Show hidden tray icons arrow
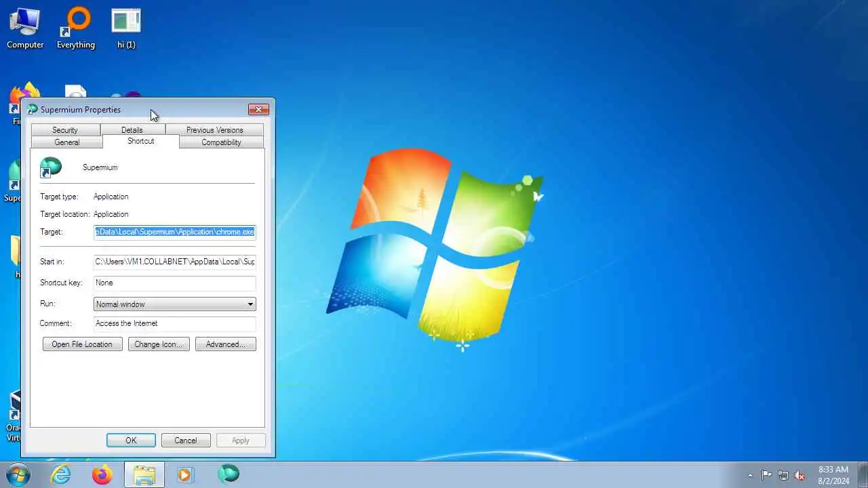The image size is (868, 488). pos(750,475)
